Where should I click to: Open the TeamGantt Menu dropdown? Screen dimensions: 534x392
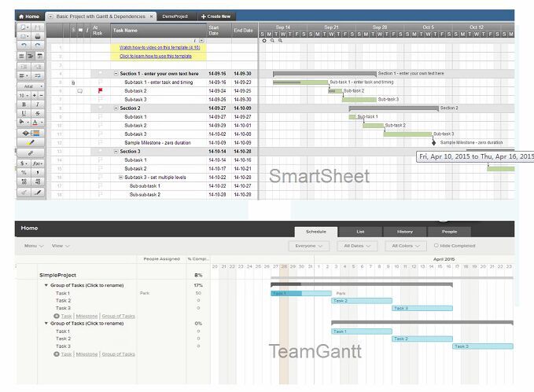coord(34,246)
